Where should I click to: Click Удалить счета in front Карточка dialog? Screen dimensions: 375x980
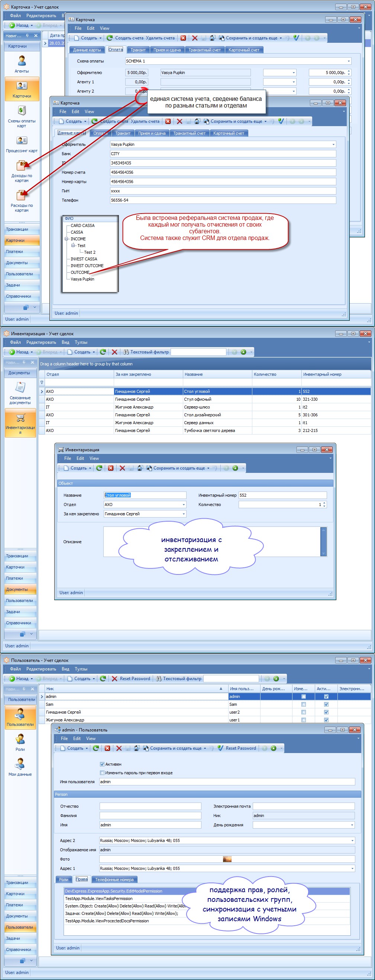pyautogui.click(x=145, y=121)
